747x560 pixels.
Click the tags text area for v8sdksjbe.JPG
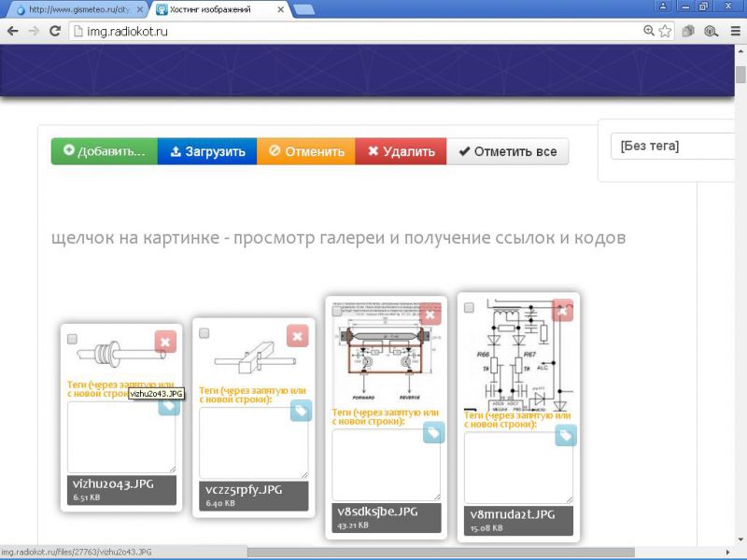(x=386, y=465)
